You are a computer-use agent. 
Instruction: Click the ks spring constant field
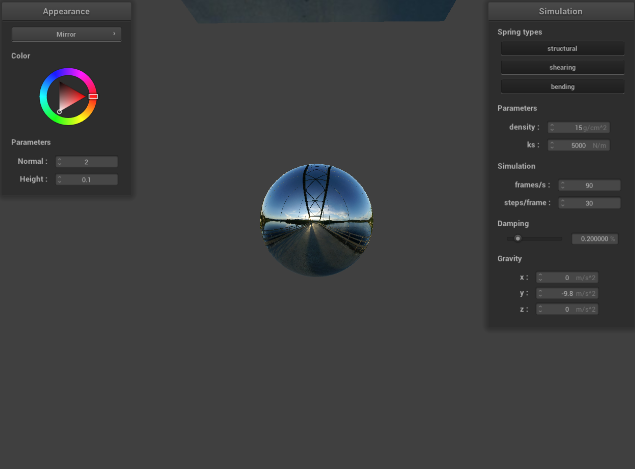tap(582, 146)
